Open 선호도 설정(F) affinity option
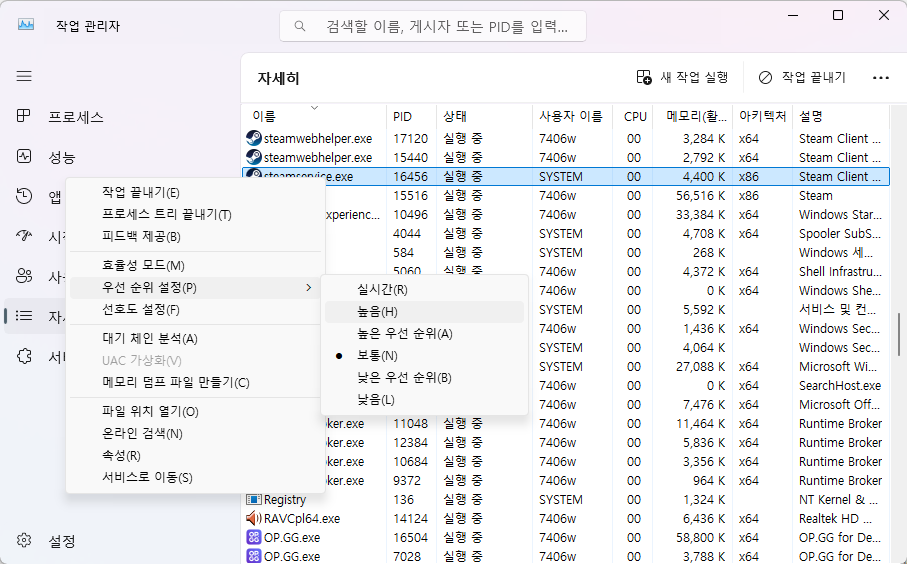The height and width of the screenshot is (564, 907). click(196, 309)
